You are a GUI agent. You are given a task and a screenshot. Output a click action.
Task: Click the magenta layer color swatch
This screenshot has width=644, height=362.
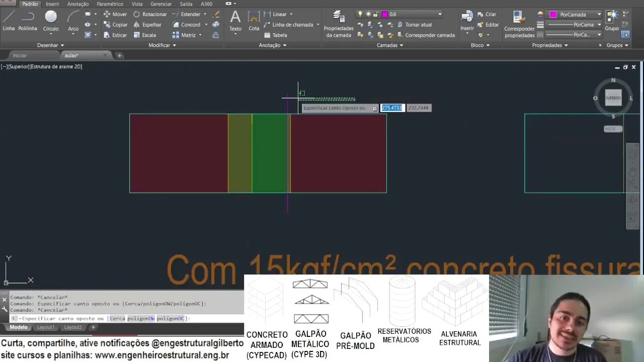pyautogui.click(x=385, y=15)
